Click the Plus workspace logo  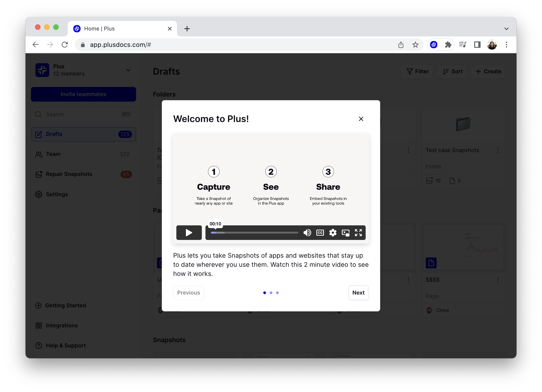pos(42,70)
